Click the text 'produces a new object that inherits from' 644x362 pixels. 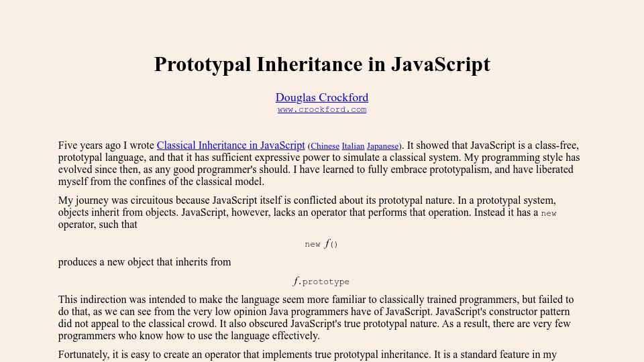[145, 262]
